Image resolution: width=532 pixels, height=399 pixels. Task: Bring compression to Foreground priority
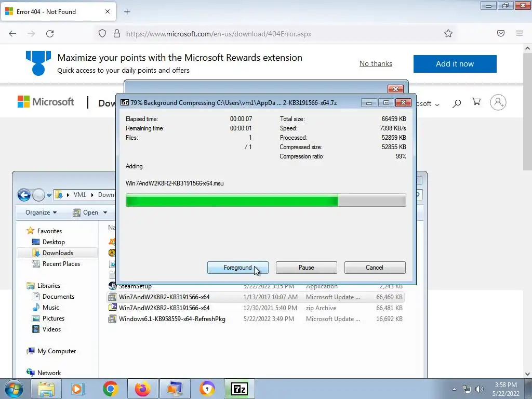click(237, 268)
